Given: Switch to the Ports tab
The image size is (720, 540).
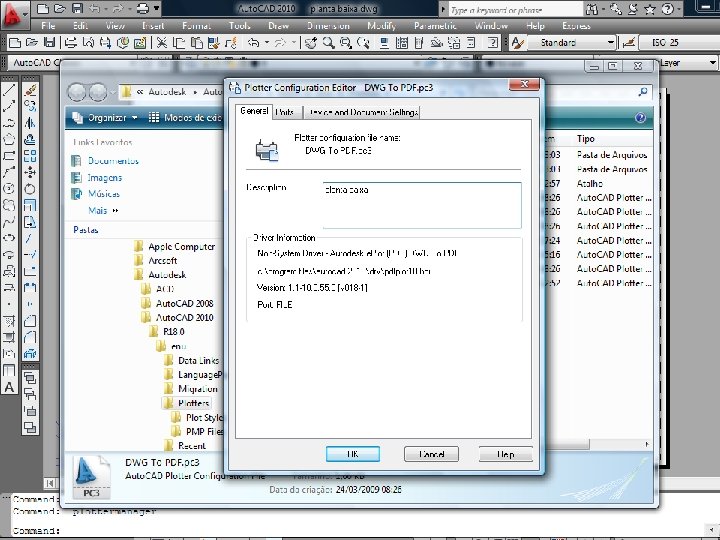Looking at the screenshot, I should tap(285, 112).
